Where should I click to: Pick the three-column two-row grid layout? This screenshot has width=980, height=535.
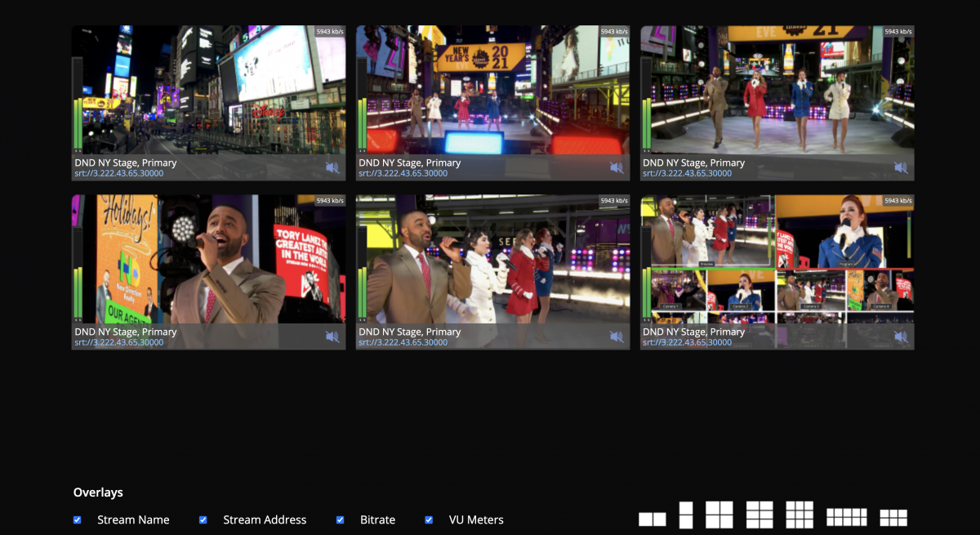pyautogui.click(x=893, y=518)
